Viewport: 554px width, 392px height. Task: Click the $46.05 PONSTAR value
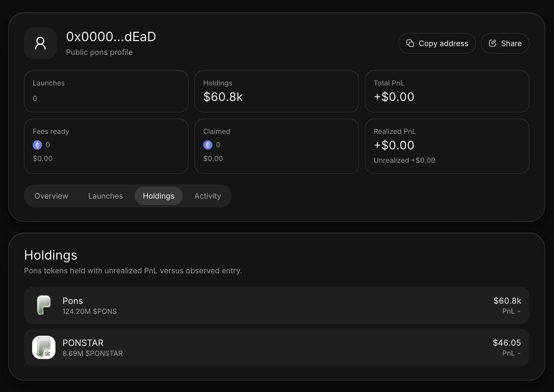[x=507, y=343]
